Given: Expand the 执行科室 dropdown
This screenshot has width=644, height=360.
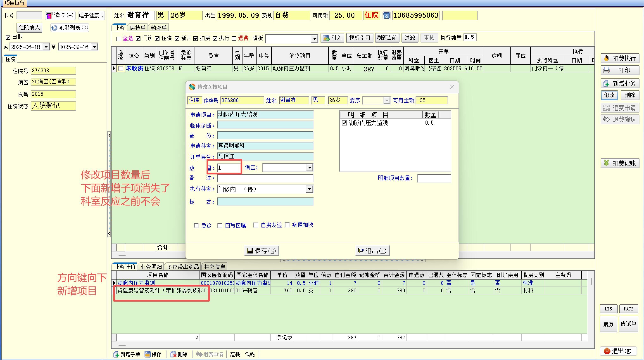Looking at the screenshot, I should 309,189.
